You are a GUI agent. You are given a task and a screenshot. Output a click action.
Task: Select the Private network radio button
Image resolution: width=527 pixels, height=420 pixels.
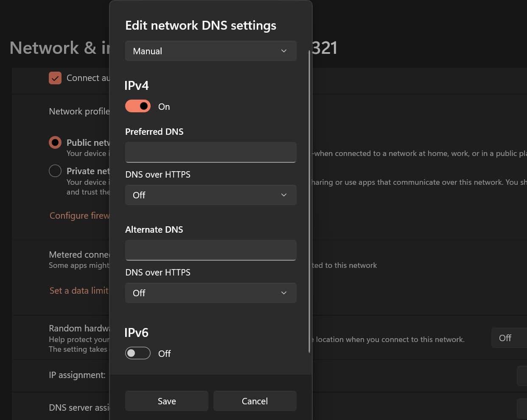pos(55,171)
